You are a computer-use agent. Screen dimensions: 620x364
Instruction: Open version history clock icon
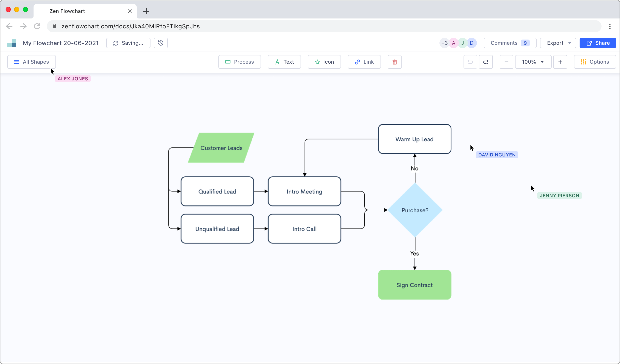coord(161,43)
